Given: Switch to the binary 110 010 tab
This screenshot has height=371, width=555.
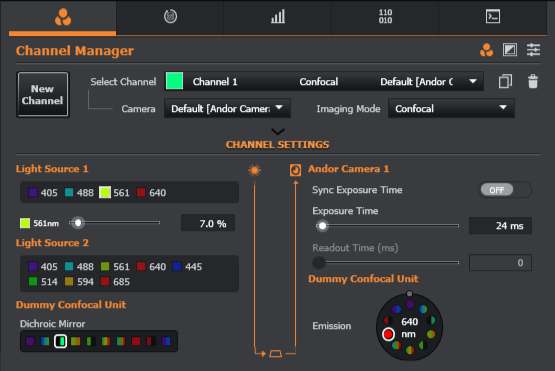Looking at the screenshot, I should (385, 17).
